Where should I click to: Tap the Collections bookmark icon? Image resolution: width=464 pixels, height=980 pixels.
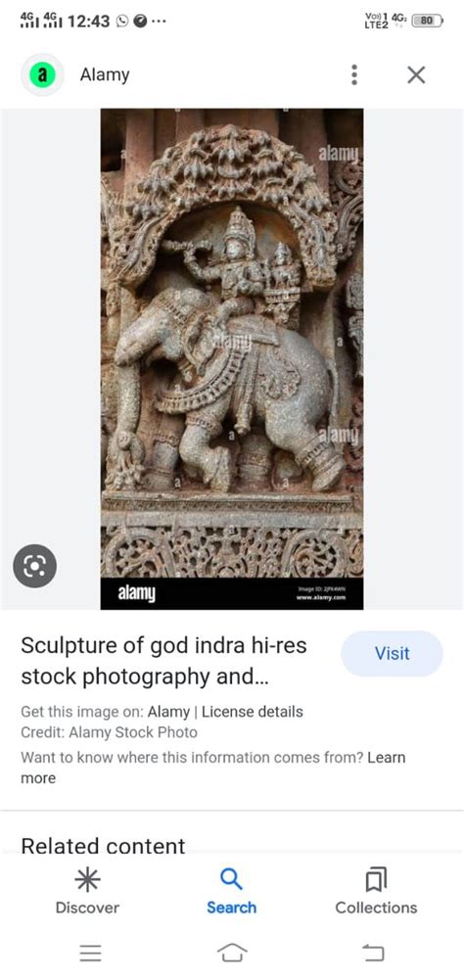376,880
